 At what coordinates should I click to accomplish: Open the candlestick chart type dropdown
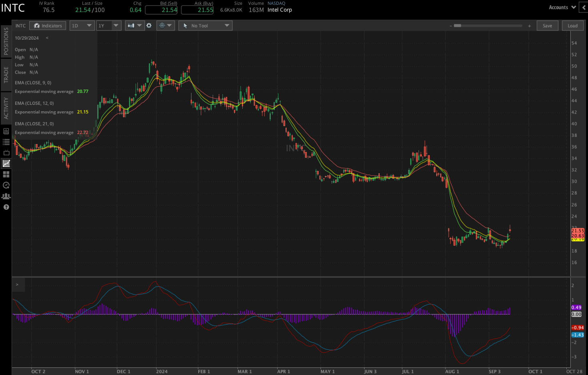134,26
